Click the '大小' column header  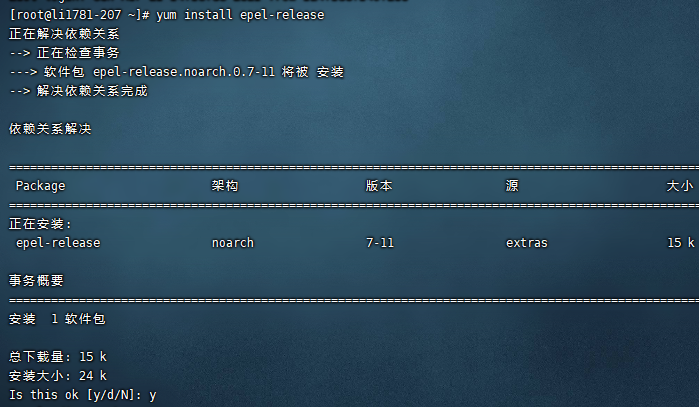[x=680, y=186]
